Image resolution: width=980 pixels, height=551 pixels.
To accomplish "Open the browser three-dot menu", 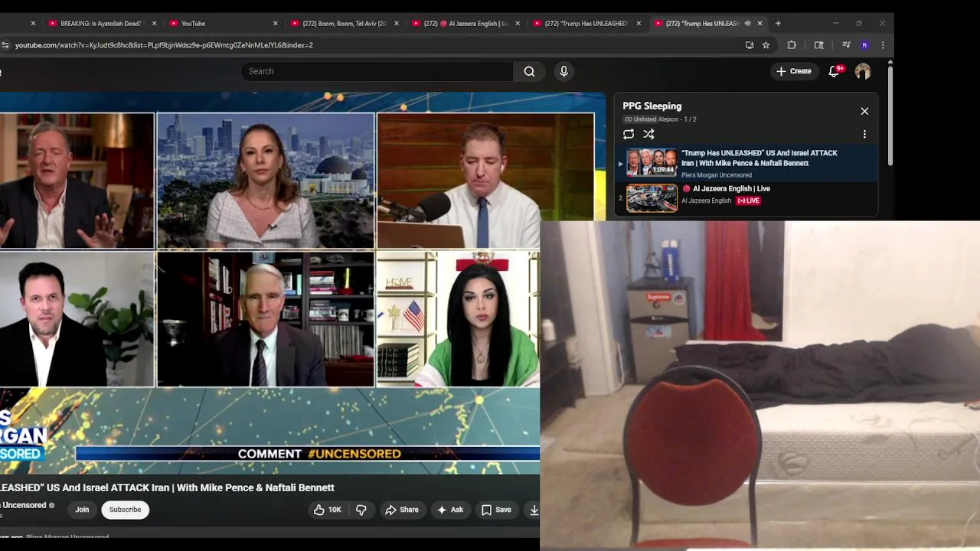I will 883,45.
